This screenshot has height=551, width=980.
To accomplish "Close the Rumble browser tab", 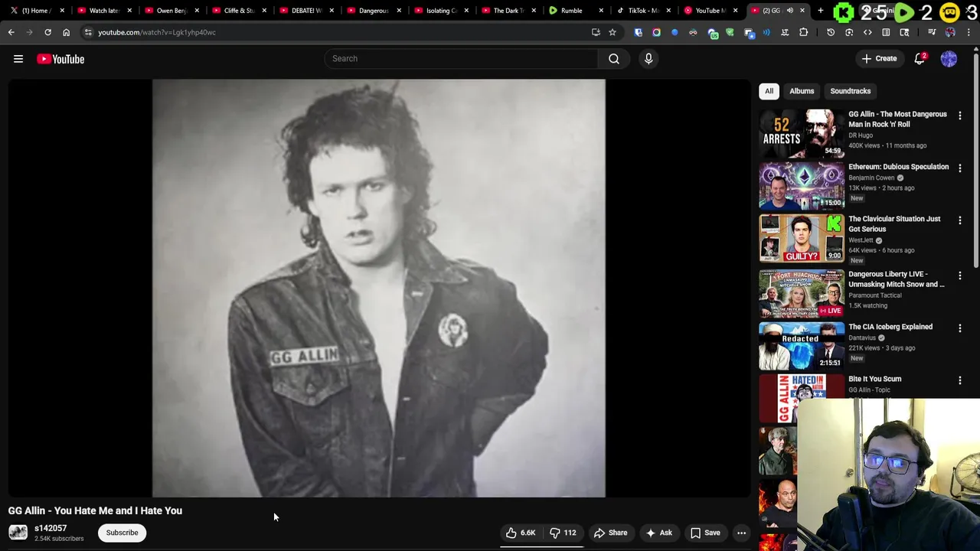I will click(601, 11).
